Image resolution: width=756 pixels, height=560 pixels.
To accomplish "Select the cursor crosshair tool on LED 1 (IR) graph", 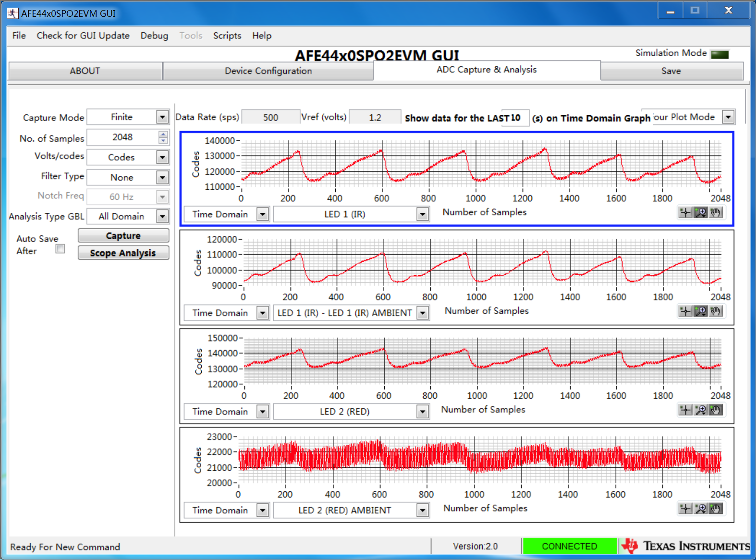I will pos(685,212).
